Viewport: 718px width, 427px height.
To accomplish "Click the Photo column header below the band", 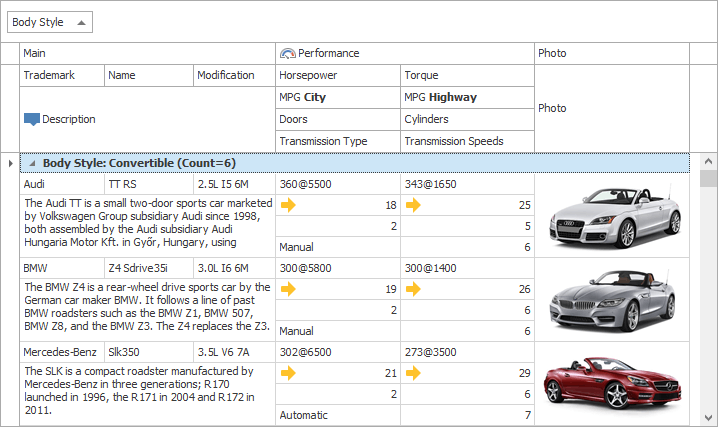I will pyautogui.click(x=612, y=108).
